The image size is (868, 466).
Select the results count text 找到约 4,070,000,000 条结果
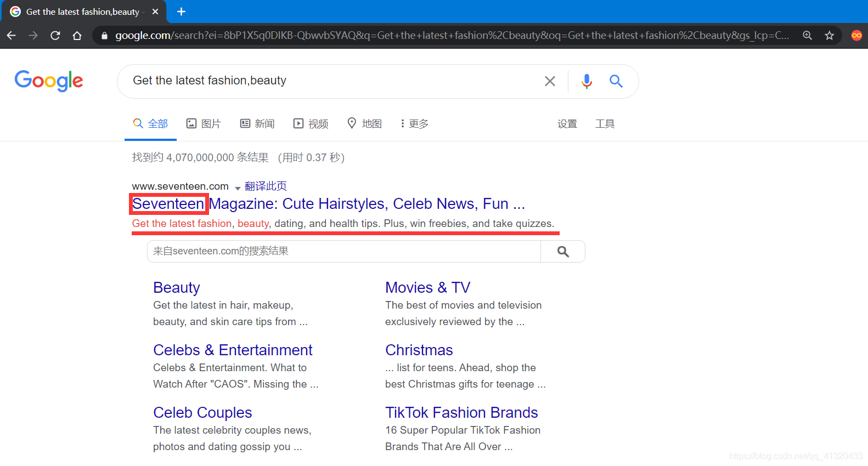tap(200, 158)
